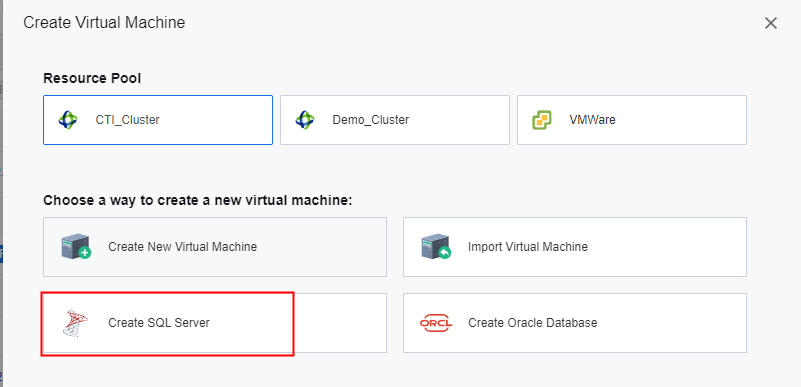Click 'Choose a way to create' heading
Viewport: 801px width, 387px height.
point(198,200)
